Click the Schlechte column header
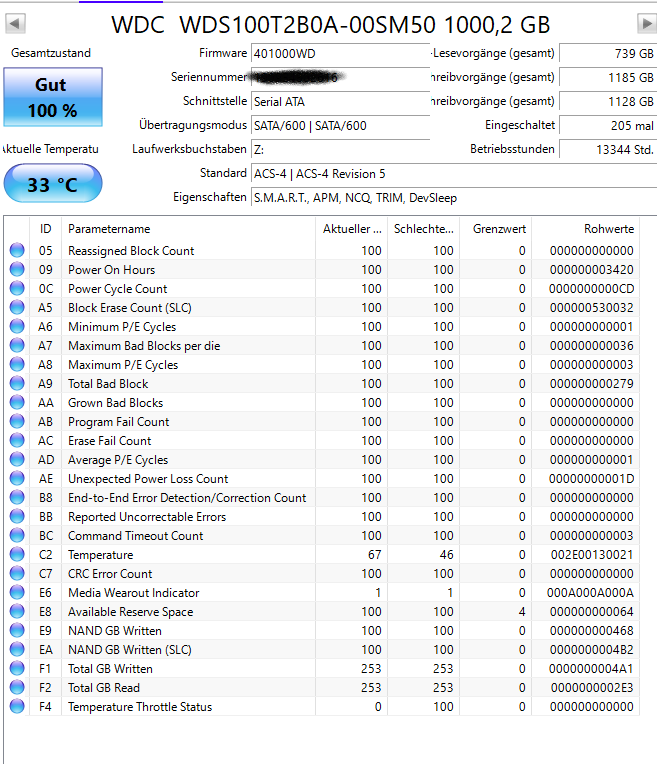Screen dimensions: 657x764 point(424,229)
